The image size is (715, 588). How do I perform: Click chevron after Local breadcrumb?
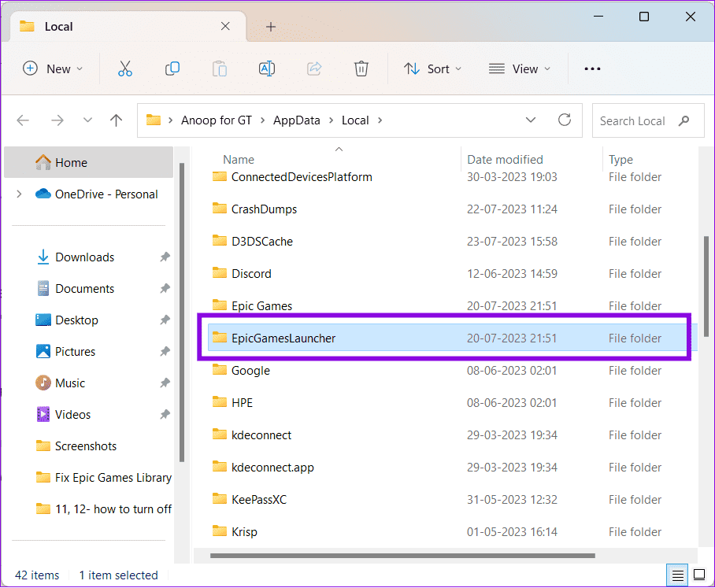380,120
